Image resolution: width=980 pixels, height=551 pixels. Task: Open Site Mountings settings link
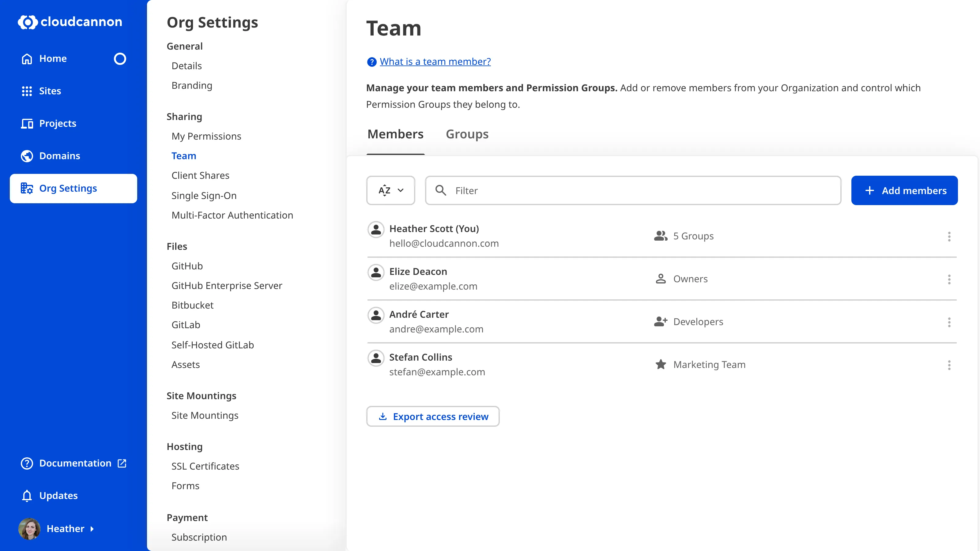pyautogui.click(x=205, y=415)
